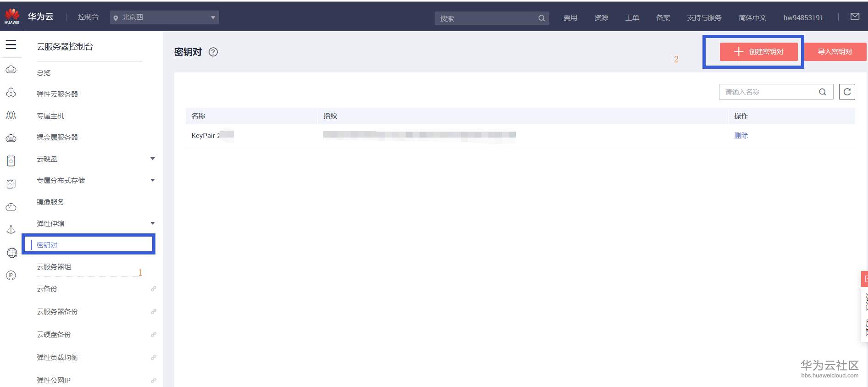Image resolution: width=868 pixels, height=387 pixels.
Task: Open 备案 in the top bar
Action: click(663, 17)
